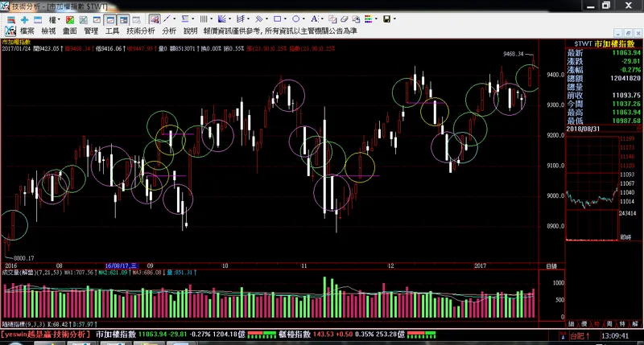The image size is (644, 345).
Task: Select the vertical lines drawing tool
Action: [204, 18]
